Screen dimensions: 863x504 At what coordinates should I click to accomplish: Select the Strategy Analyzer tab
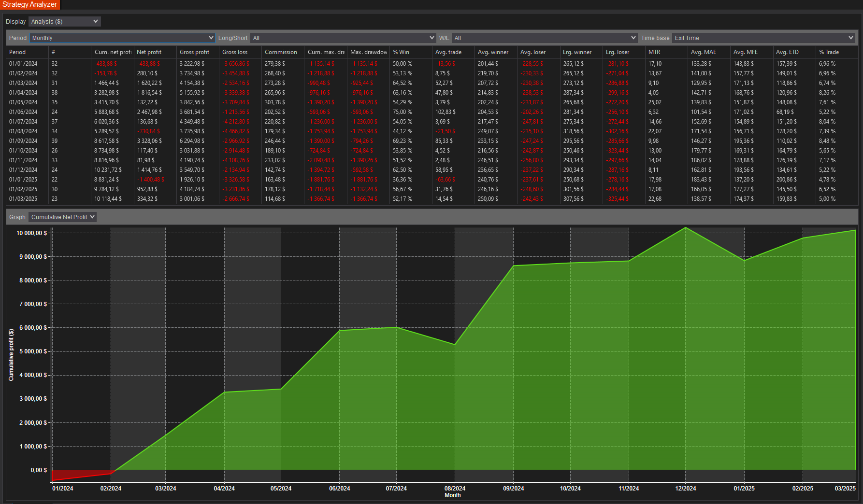(x=30, y=4)
